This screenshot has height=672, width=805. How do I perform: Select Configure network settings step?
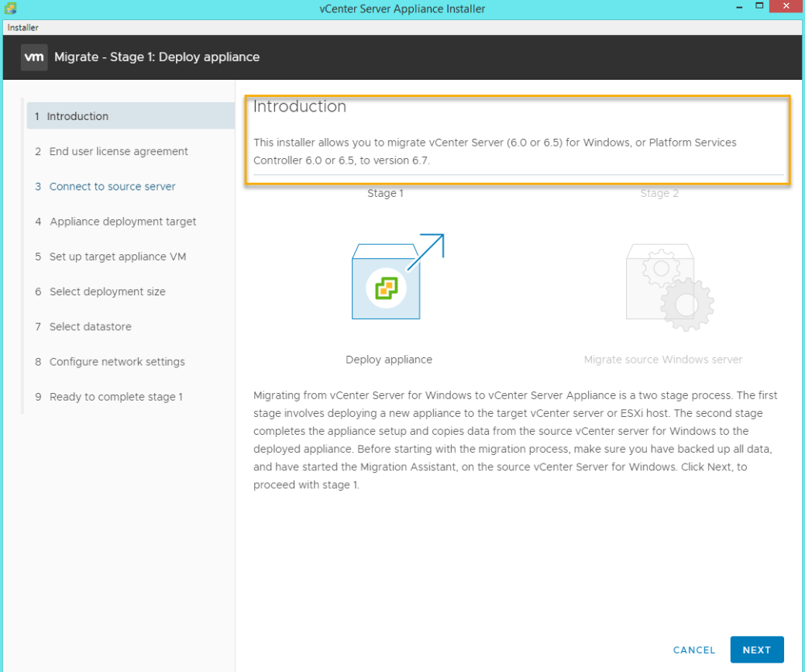tap(117, 361)
